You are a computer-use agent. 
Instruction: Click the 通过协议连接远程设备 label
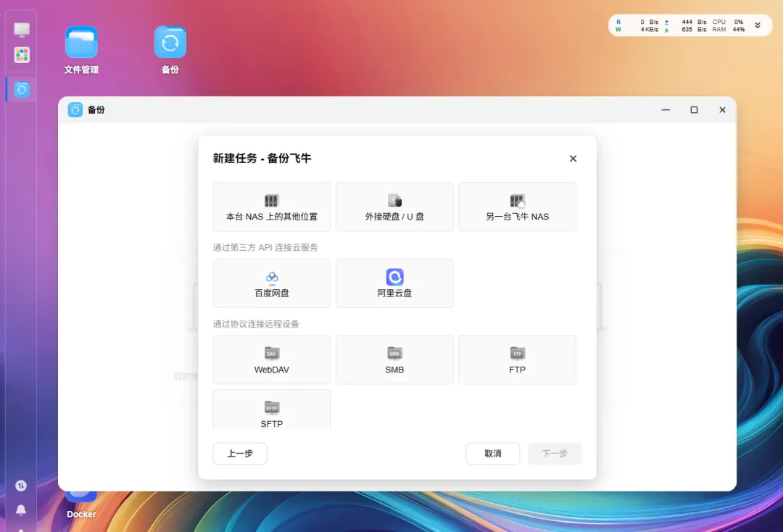(256, 324)
